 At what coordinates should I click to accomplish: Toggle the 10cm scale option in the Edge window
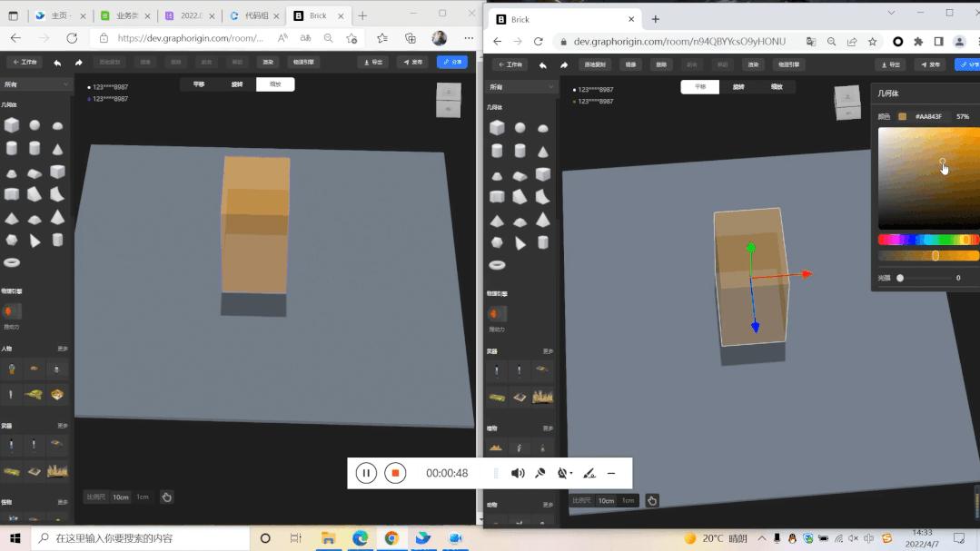(121, 497)
